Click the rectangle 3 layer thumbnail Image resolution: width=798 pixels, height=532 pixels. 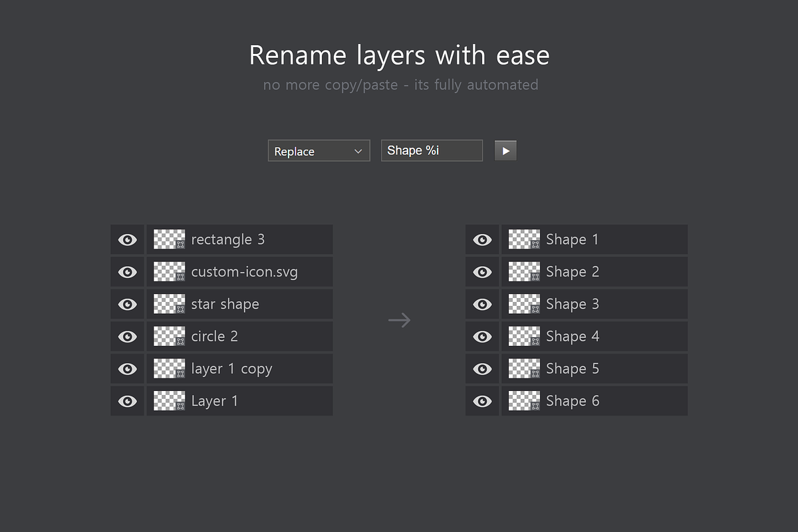(x=169, y=239)
